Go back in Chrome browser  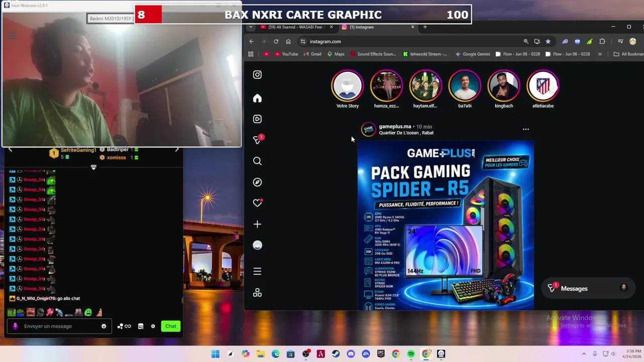coord(252,41)
